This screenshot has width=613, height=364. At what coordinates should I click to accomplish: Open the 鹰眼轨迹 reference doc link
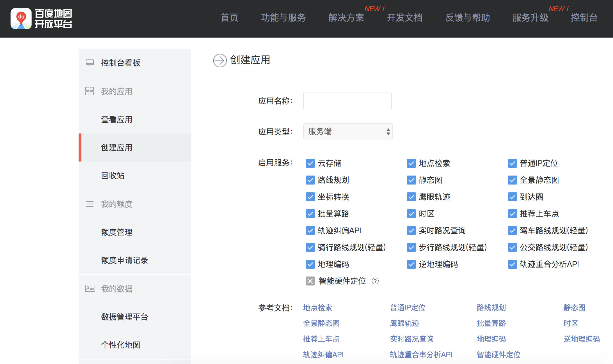tap(404, 323)
